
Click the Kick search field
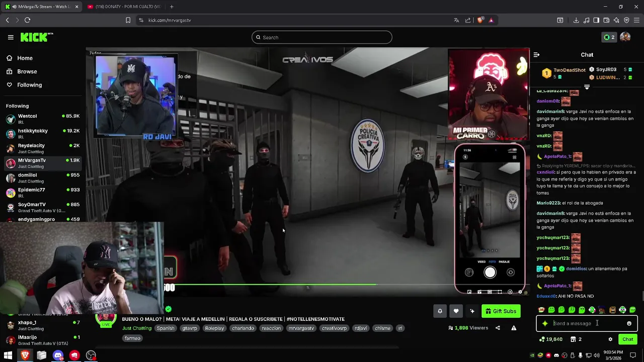click(x=322, y=37)
